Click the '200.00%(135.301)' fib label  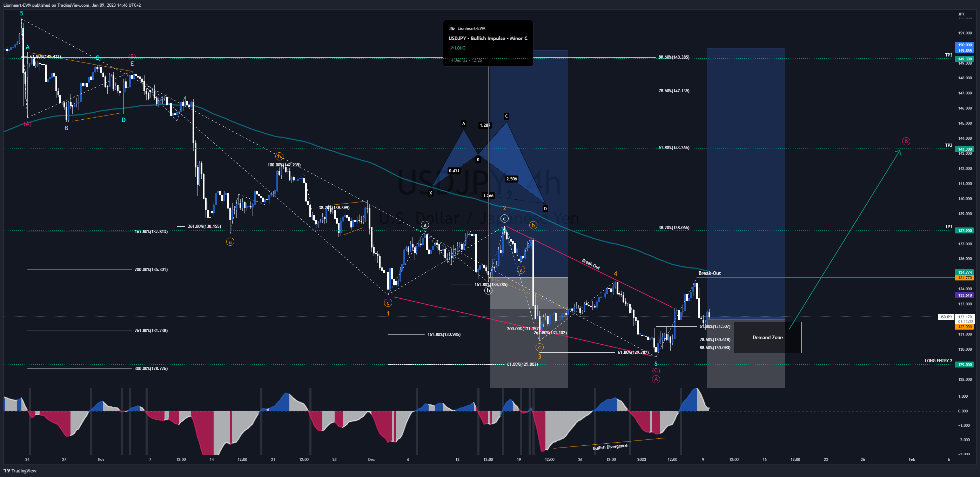tap(151, 270)
